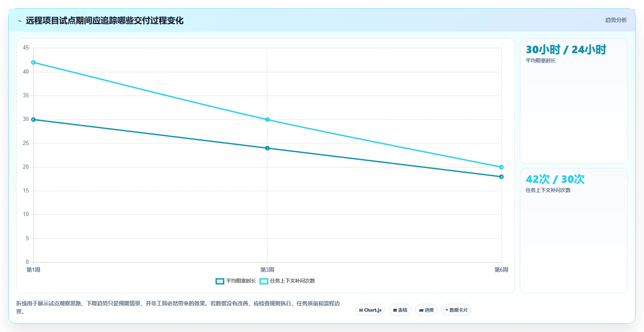
Task: Click 第1周 data point at value 42
Action: click(x=34, y=62)
